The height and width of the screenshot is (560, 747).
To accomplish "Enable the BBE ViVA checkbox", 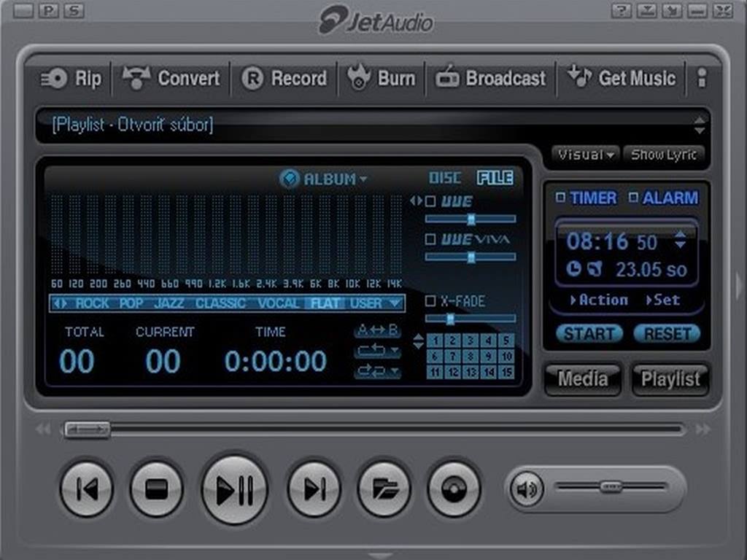I will tap(430, 239).
